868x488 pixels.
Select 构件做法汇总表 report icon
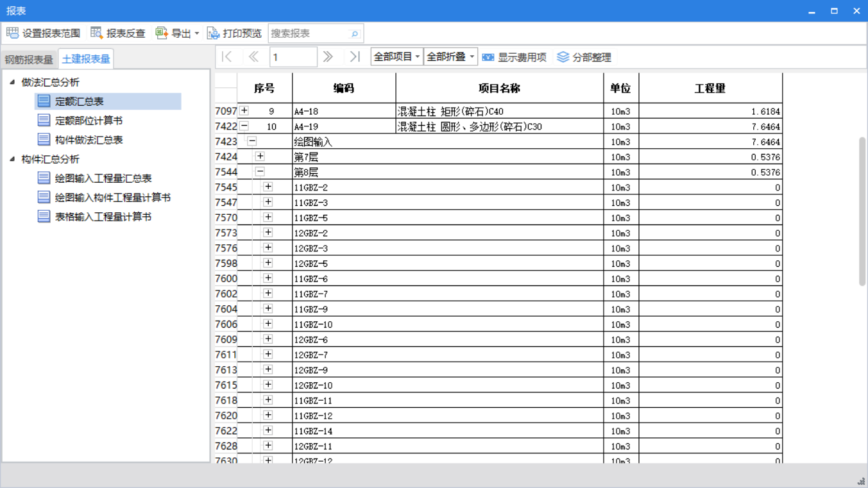point(44,139)
